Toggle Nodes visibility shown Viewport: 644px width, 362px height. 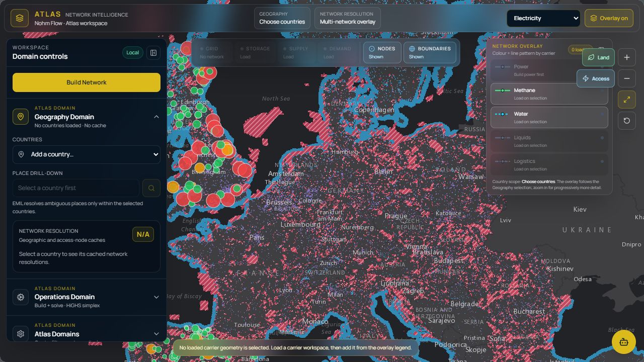382,52
